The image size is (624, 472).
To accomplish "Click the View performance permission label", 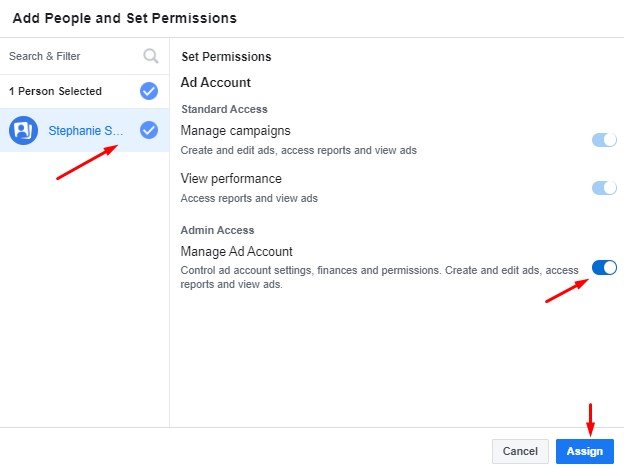I will coord(231,178).
